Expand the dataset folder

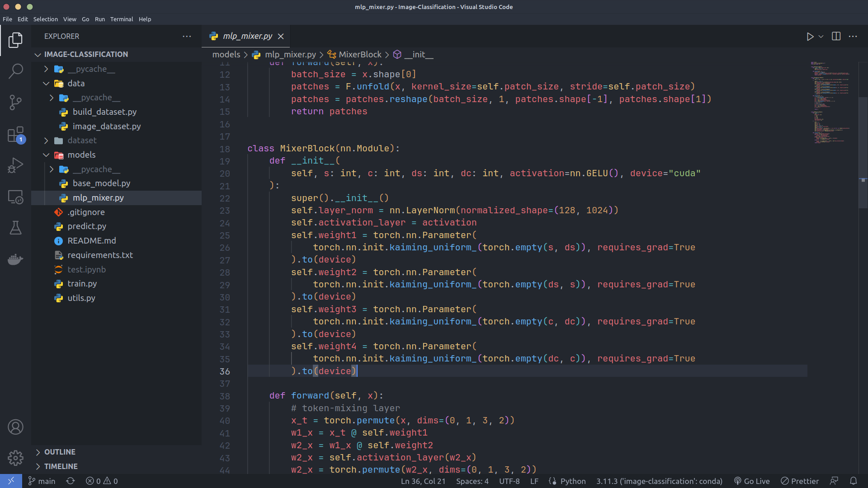tap(81, 141)
